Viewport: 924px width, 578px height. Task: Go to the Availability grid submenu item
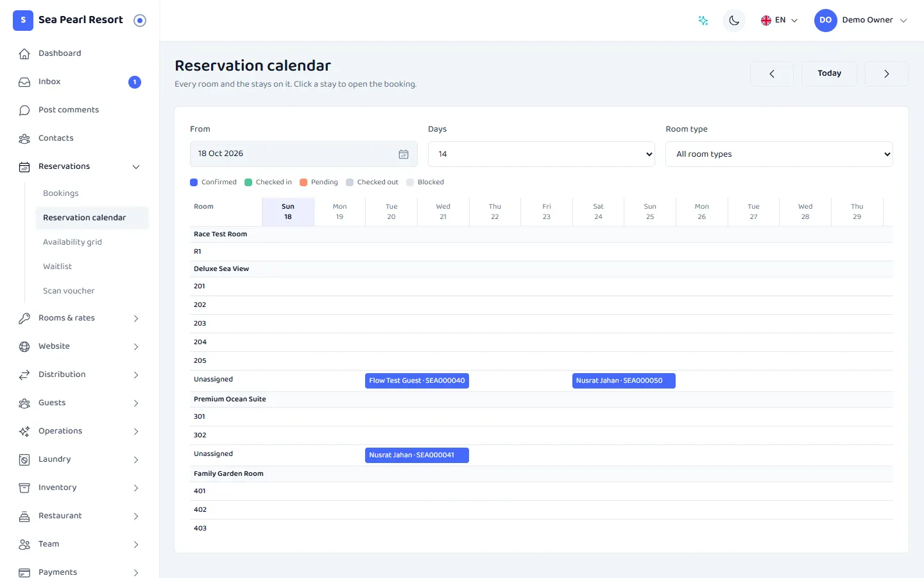tap(73, 242)
